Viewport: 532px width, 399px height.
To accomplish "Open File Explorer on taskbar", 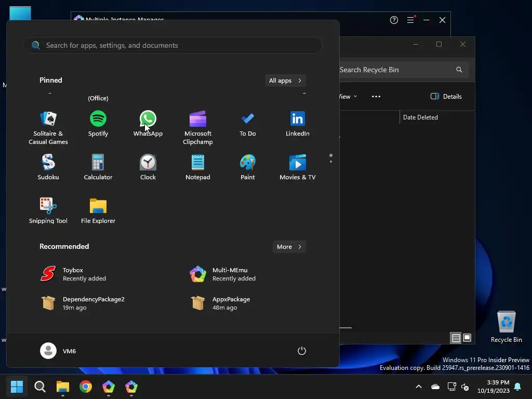I will [63, 387].
